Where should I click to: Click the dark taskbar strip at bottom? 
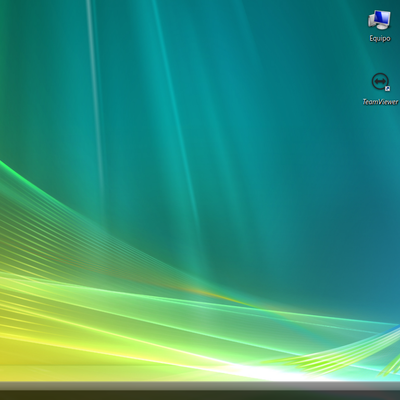pos(200,395)
